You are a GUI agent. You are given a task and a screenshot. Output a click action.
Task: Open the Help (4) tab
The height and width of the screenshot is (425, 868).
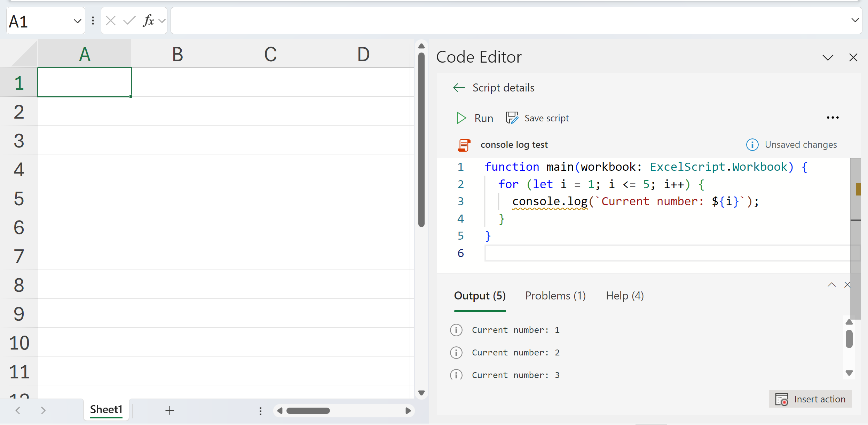point(624,296)
